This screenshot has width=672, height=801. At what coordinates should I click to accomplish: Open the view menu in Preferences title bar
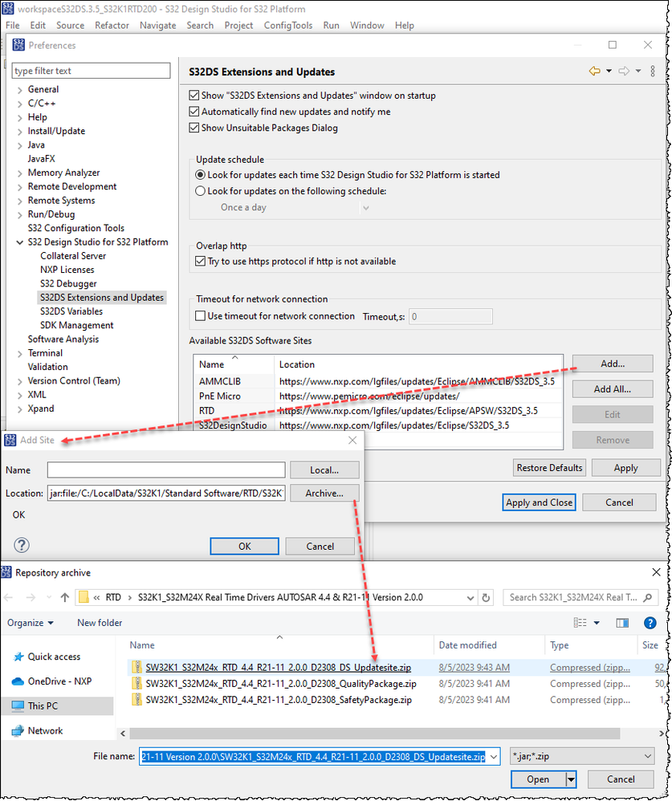(652, 71)
